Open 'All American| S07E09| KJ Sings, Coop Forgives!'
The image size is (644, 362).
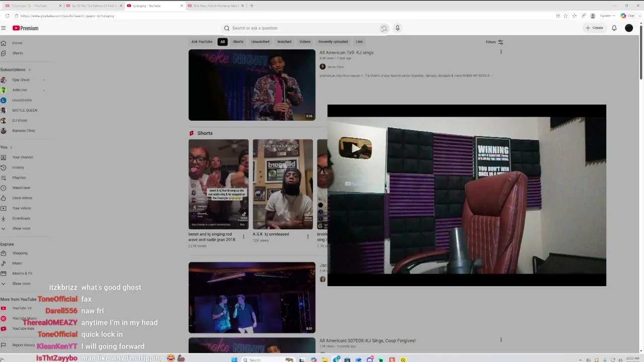click(x=367, y=341)
